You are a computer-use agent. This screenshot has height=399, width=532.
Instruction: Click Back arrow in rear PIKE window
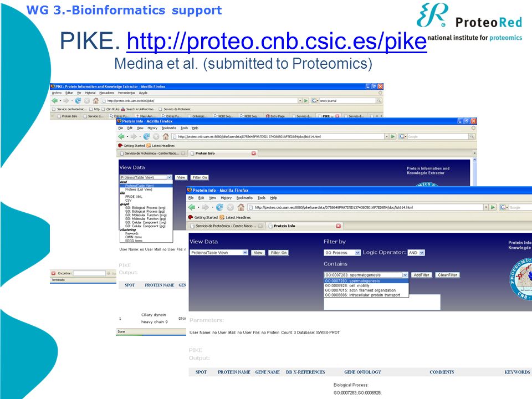tap(55, 100)
